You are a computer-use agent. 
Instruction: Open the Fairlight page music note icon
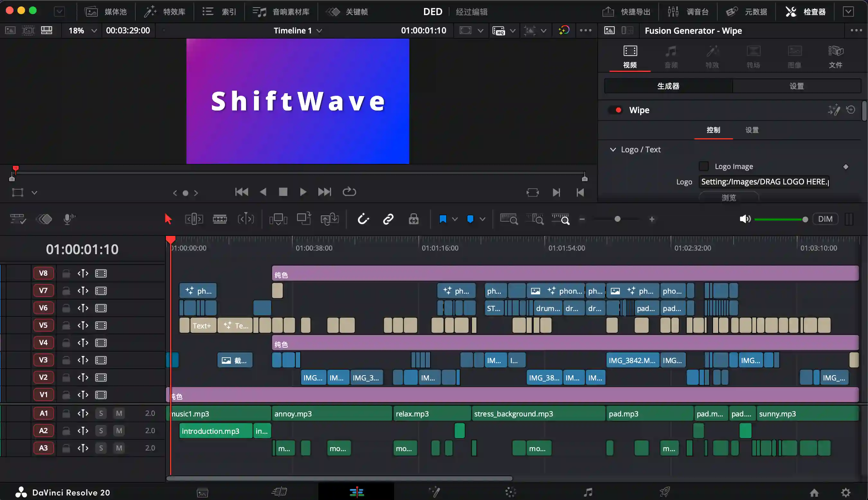click(588, 492)
